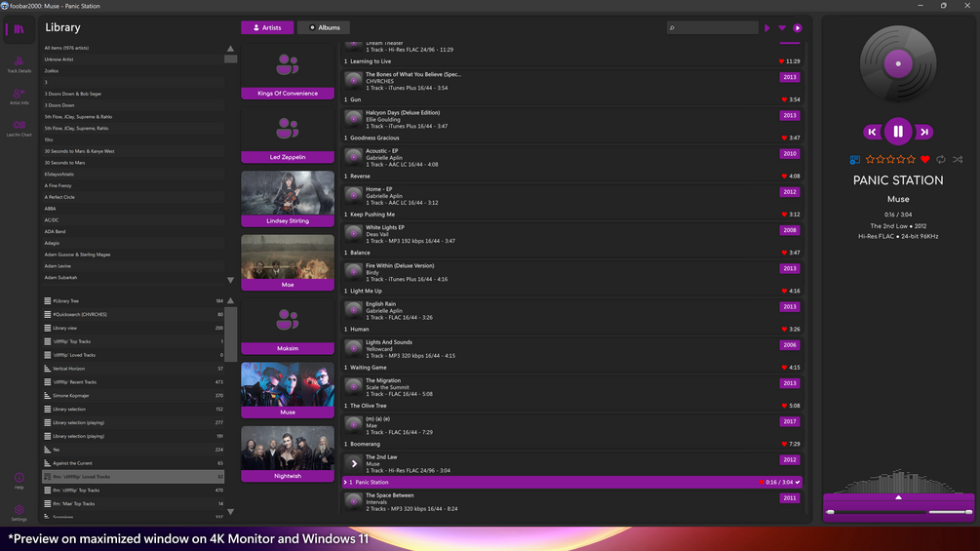
Task: Select the Lindsey Stirling artist card
Action: 288,199
